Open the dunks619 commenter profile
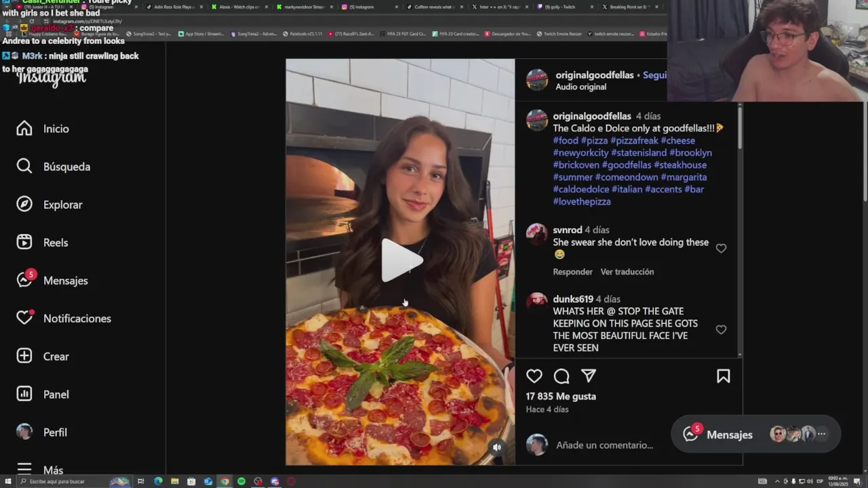Image resolution: width=868 pixels, height=488 pixels. [573, 299]
